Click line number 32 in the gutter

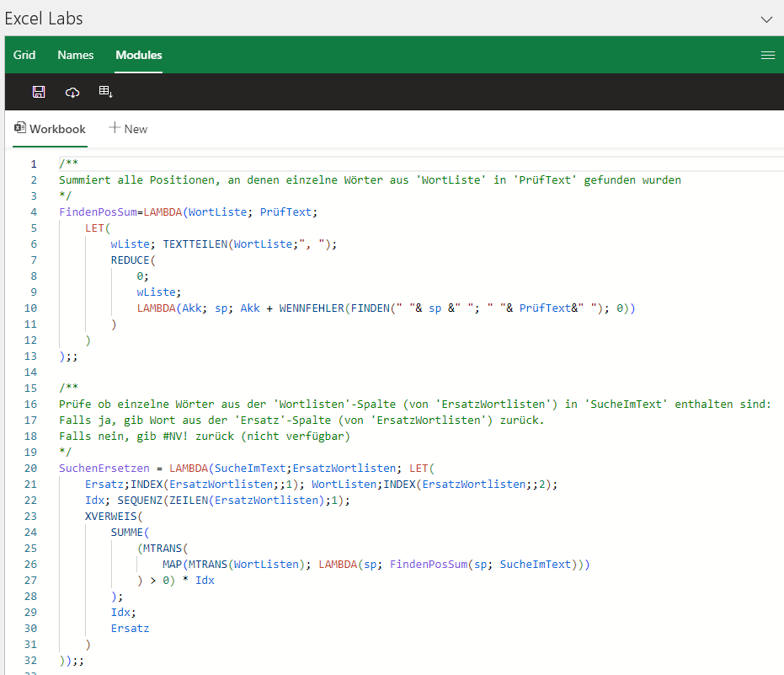coord(30,661)
